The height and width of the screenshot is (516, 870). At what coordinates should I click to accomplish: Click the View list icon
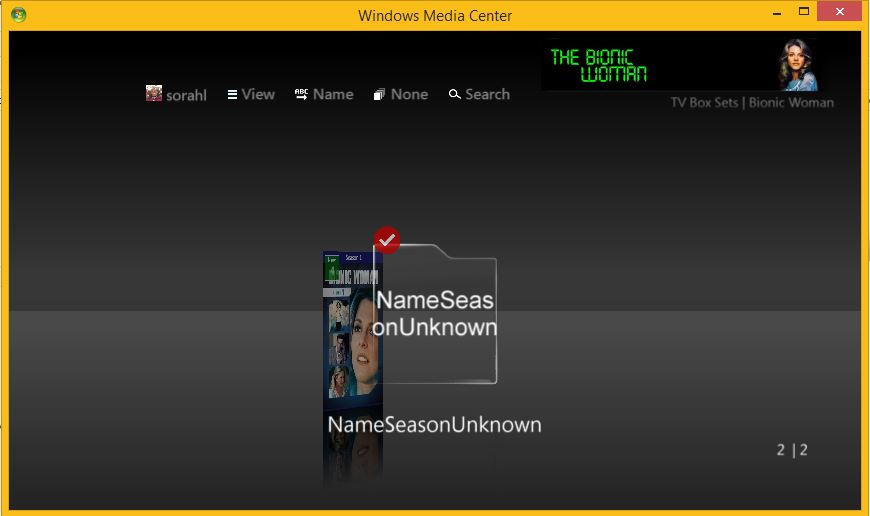pos(232,95)
